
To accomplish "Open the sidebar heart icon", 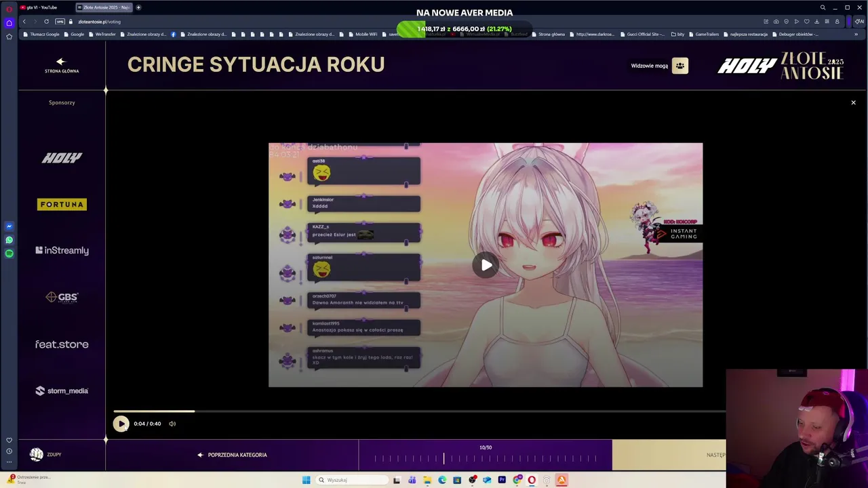I will (x=9, y=441).
